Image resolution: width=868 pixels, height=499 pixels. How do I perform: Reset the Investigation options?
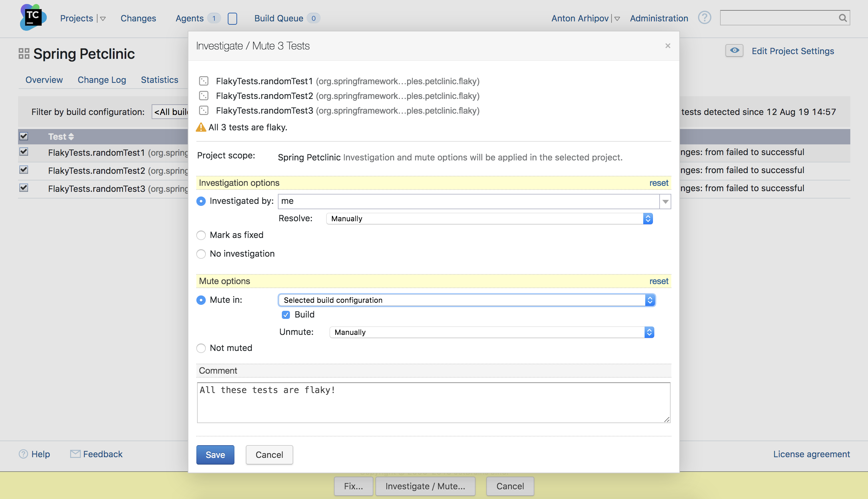[659, 183]
